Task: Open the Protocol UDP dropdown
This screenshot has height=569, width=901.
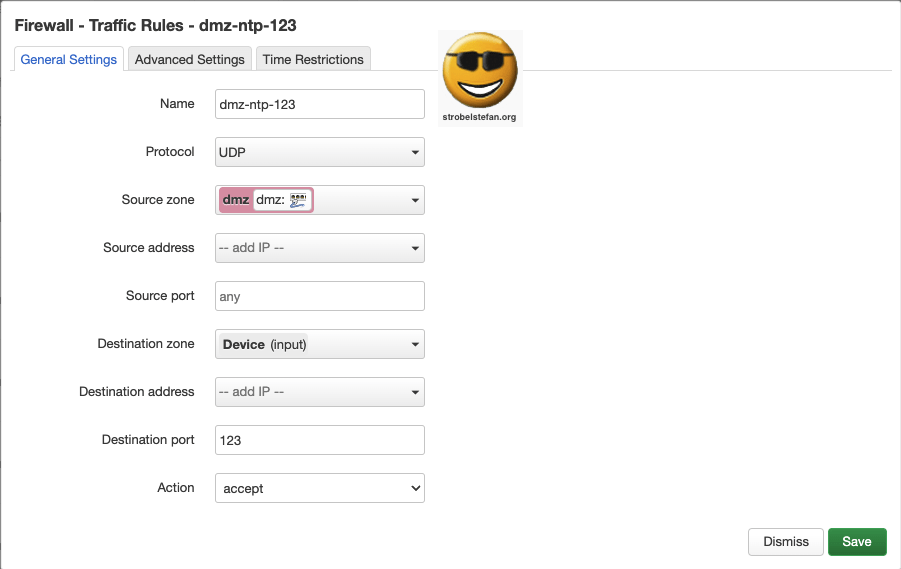Action: (319, 152)
